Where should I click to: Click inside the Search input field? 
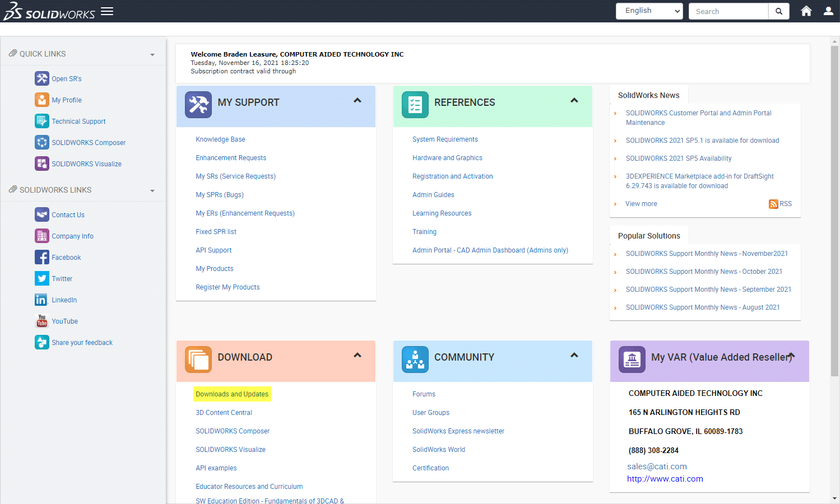click(x=728, y=11)
